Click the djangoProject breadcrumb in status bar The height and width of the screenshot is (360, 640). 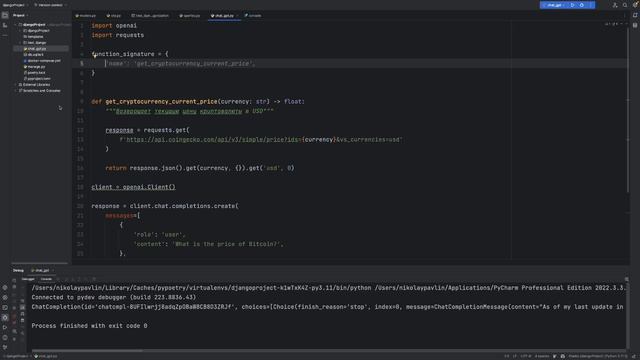[16, 356]
